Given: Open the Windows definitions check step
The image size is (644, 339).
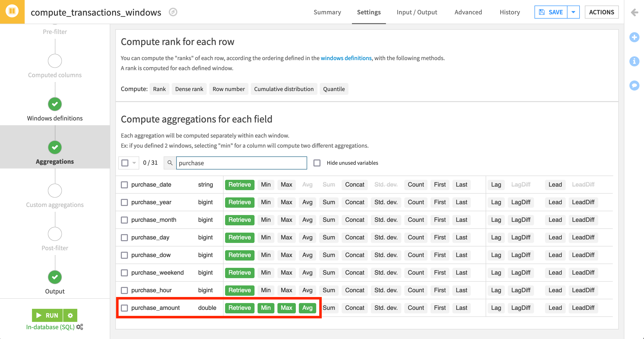Looking at the screenshot, I should pos(55,104).
